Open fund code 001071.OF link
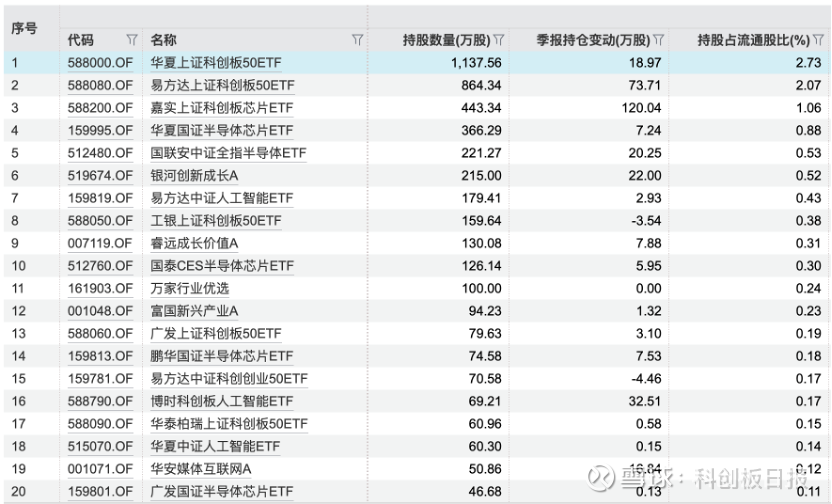This screenshot has height=504, width=832. 100,469
